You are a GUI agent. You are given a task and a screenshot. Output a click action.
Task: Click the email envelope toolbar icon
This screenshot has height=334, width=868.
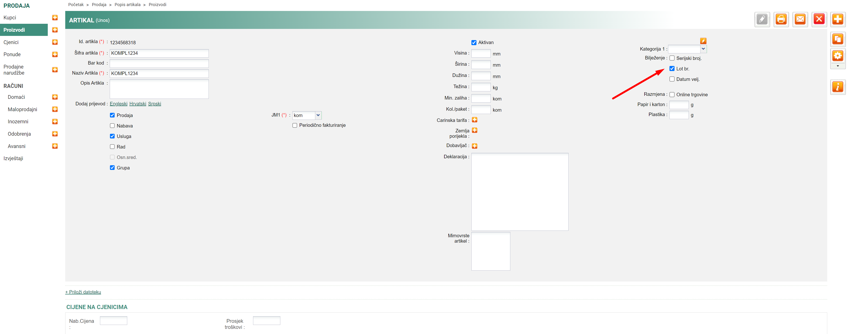tap(800, 19)
